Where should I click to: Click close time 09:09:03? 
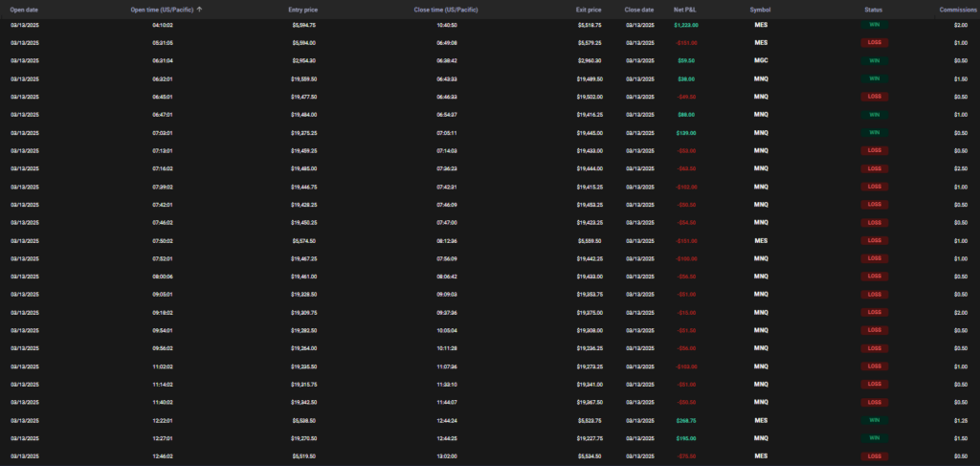pos(446,294)
